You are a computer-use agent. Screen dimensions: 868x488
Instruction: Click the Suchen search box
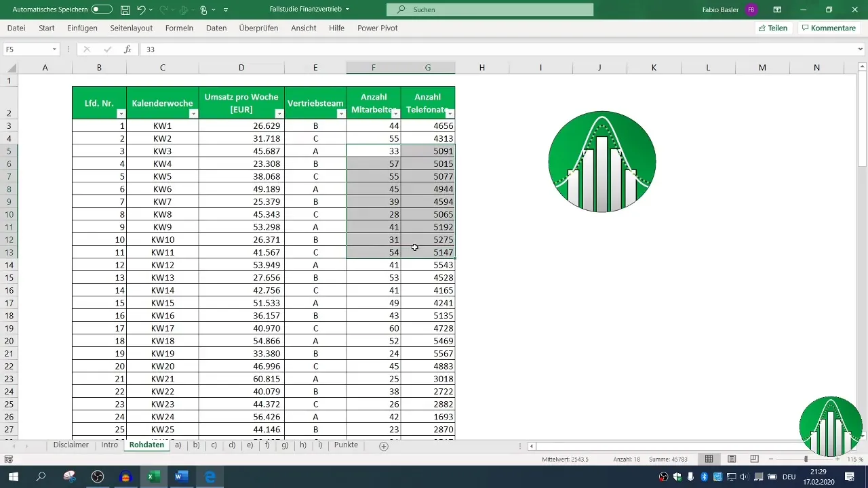click(490, 9)
